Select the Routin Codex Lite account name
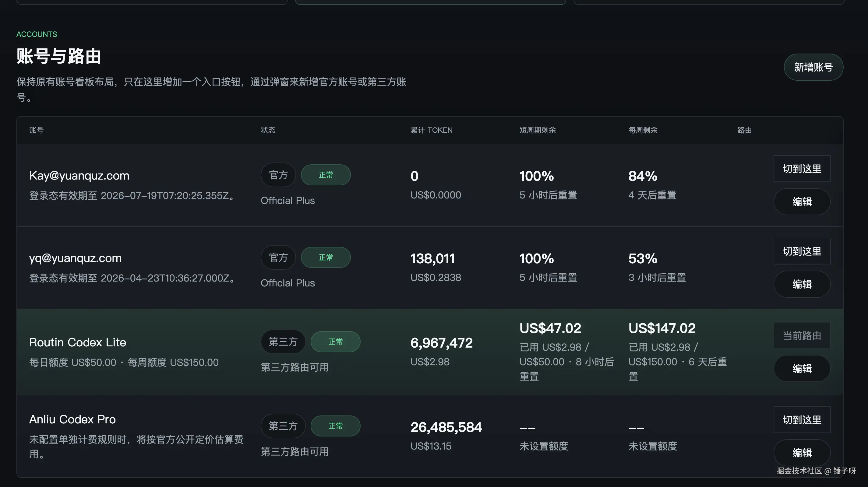The image size is (868, 487). [77, 342]
